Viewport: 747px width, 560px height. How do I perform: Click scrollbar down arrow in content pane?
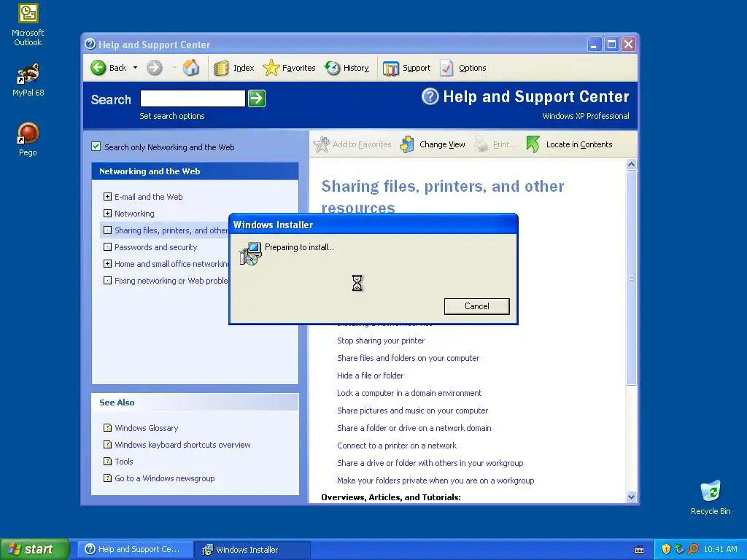pos(631,497)
